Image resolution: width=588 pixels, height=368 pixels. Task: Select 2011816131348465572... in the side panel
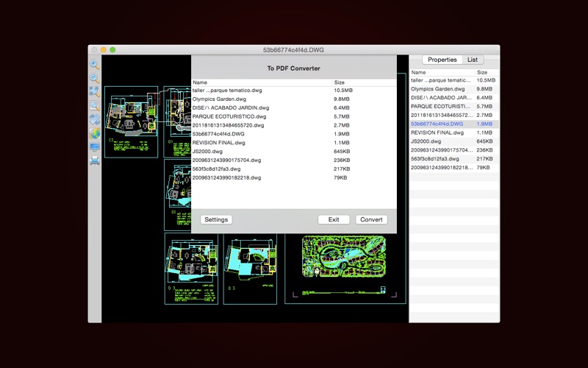454,115
